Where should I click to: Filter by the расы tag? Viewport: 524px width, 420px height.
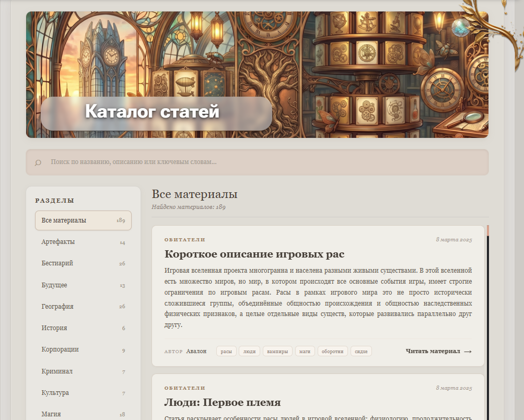[x=226, y=351]
